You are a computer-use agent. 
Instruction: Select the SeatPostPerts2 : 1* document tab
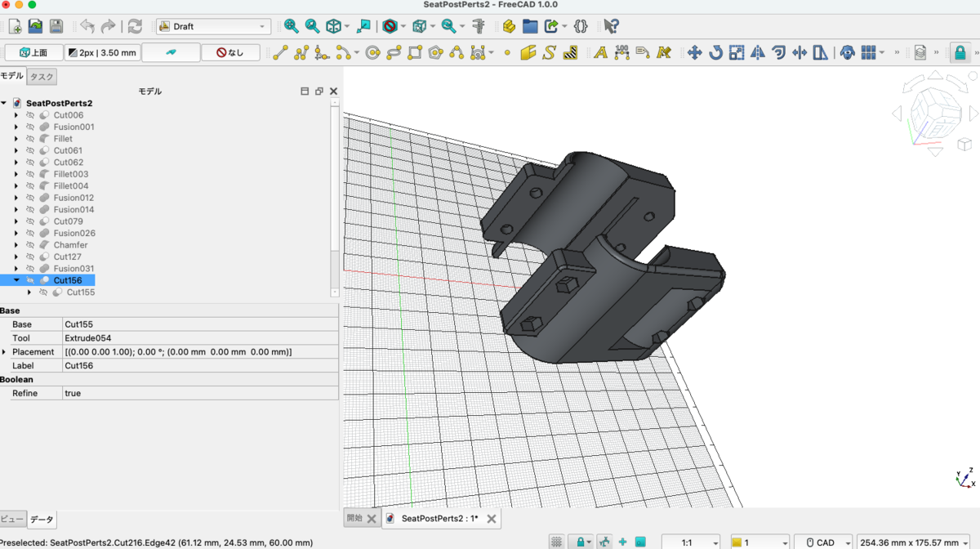tap(439, 518)
